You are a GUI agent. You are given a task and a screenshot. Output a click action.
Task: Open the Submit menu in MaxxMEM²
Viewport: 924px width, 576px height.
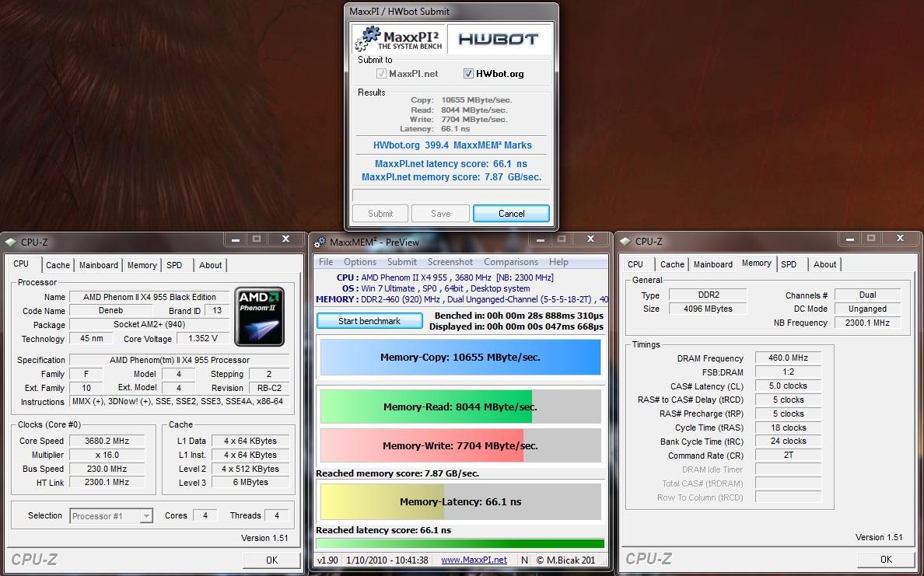click(x=402, y=262)
